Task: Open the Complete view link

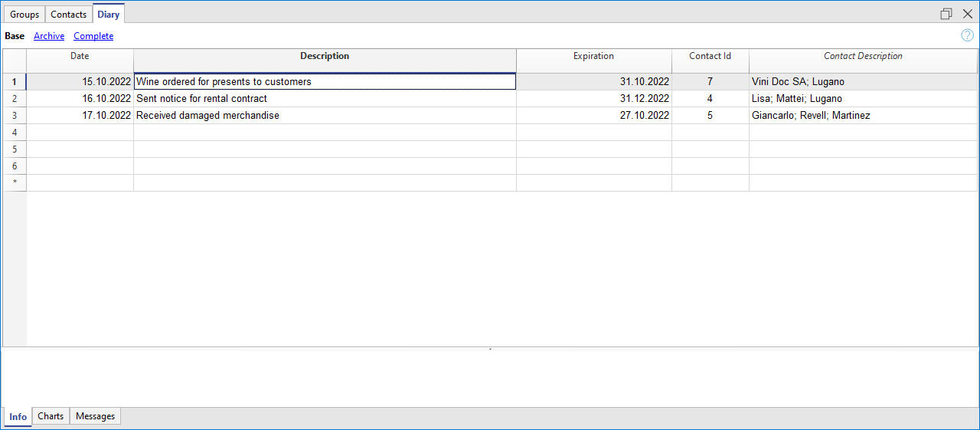Action: click(x=93, y=36)
